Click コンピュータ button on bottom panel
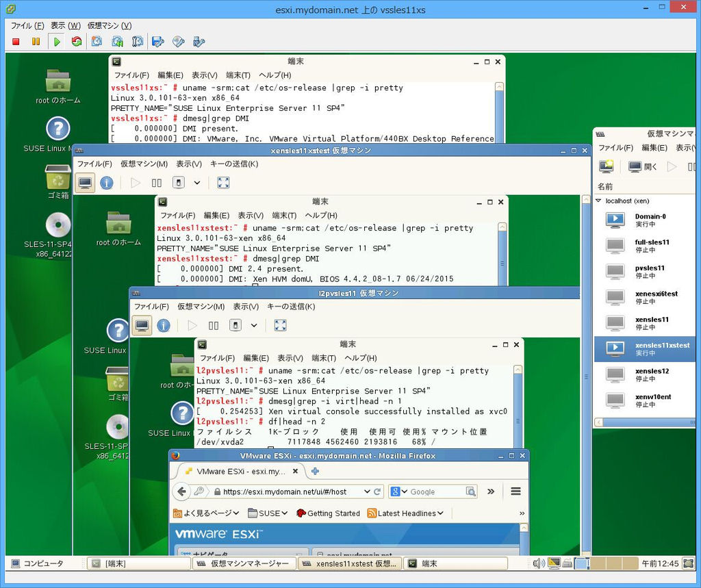 38,563
